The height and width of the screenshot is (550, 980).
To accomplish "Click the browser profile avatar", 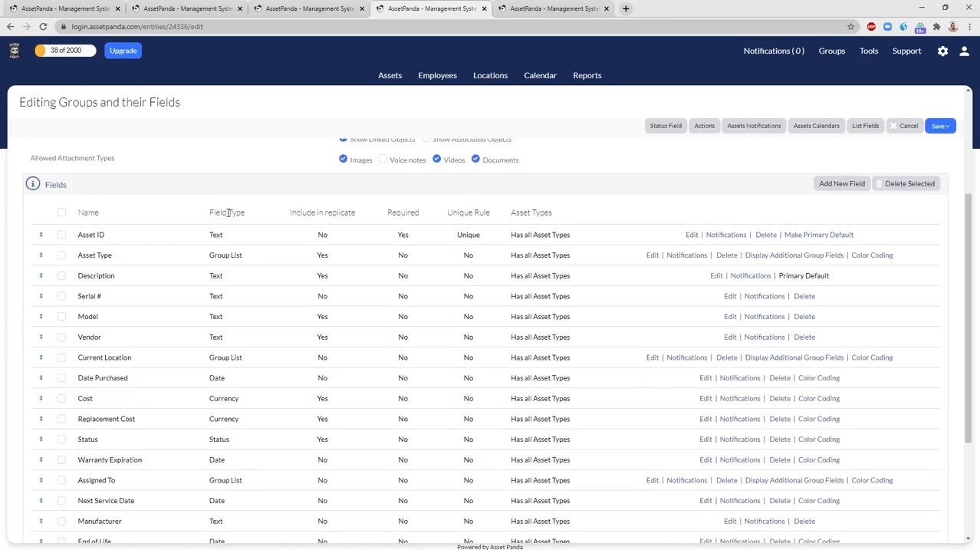I will (952, 26).
